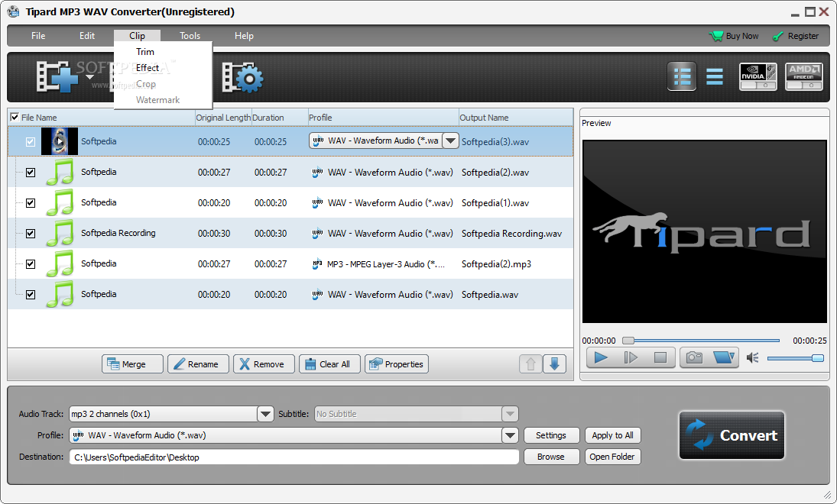Open the snapshot folder icon
837x504 pixels.
[724, 357]
